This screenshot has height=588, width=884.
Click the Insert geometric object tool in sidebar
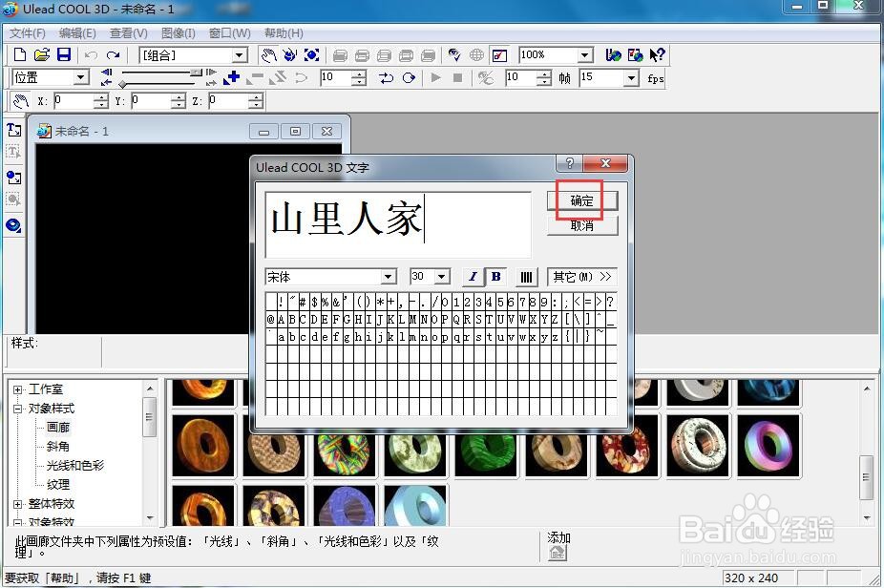(x=13, y=225)
